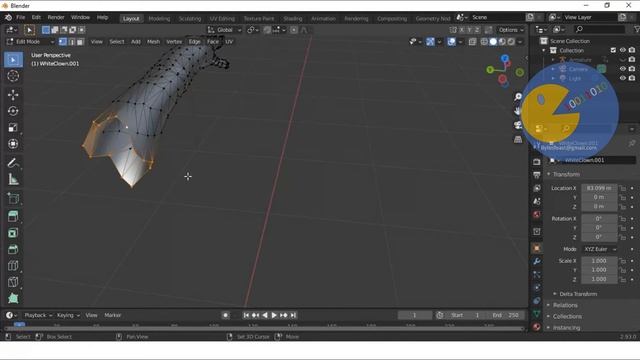Open Output properties printer tab
The width and height of the screenshot is (640, 360).
pyautogui.click(x=537, y=175)
